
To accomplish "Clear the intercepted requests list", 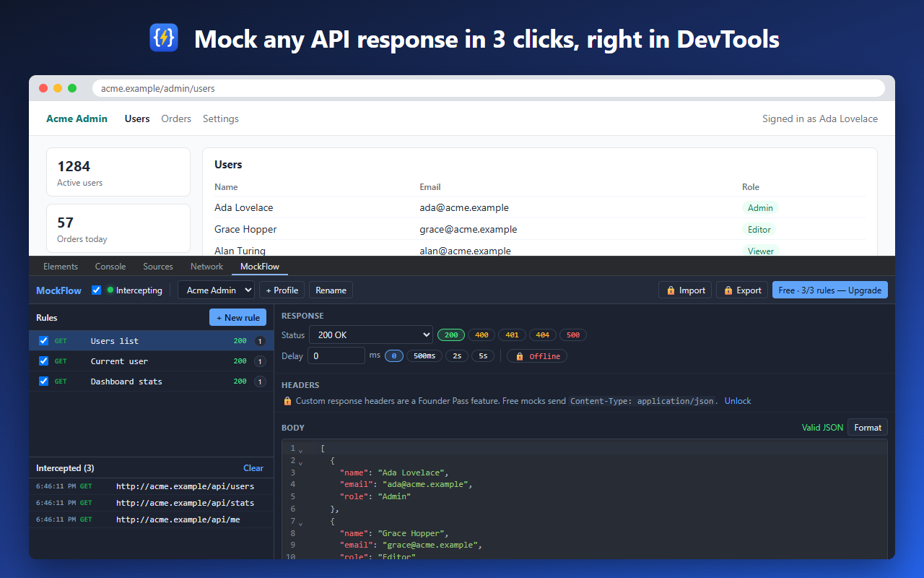I will click(x=253, y=467).
